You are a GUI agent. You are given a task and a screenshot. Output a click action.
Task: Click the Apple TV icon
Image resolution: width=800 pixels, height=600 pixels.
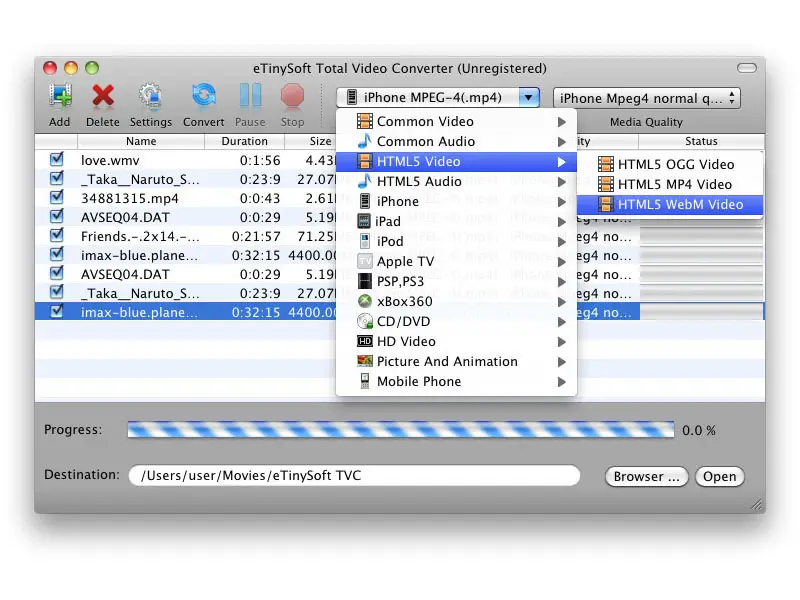pos(365,261)
